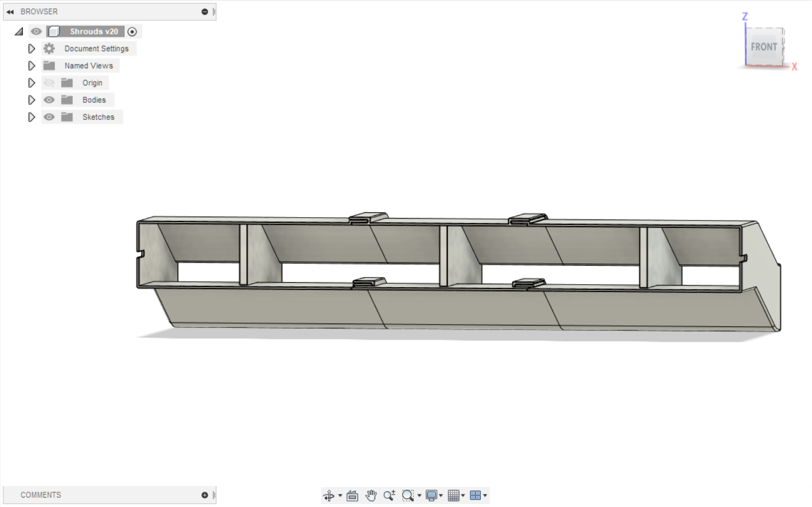Show the hidden Origin folder
Viewport: 812px width, 507px height.
tap(49, 83)
